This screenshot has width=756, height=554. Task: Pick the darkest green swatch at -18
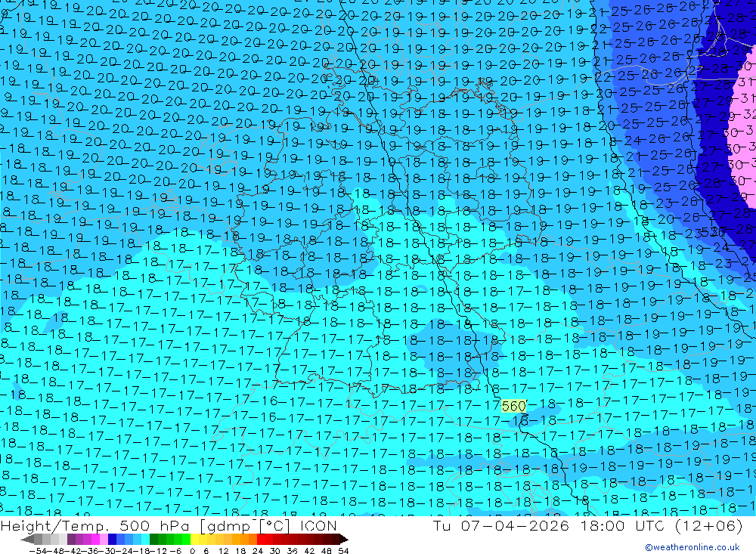click(x=153, y=540)
